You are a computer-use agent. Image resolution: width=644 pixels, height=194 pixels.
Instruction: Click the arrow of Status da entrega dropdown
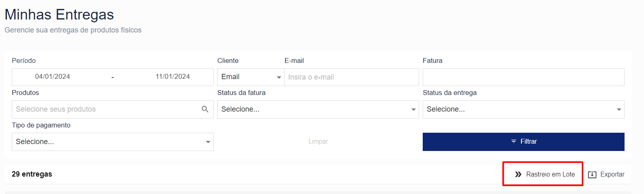[619, 110]
